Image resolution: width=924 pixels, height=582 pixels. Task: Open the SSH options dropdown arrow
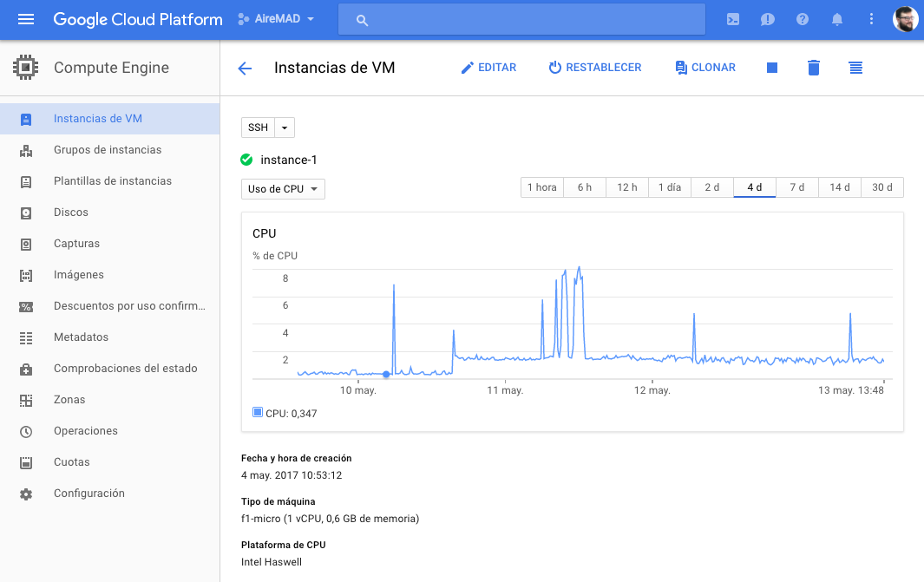pos(285,128)
